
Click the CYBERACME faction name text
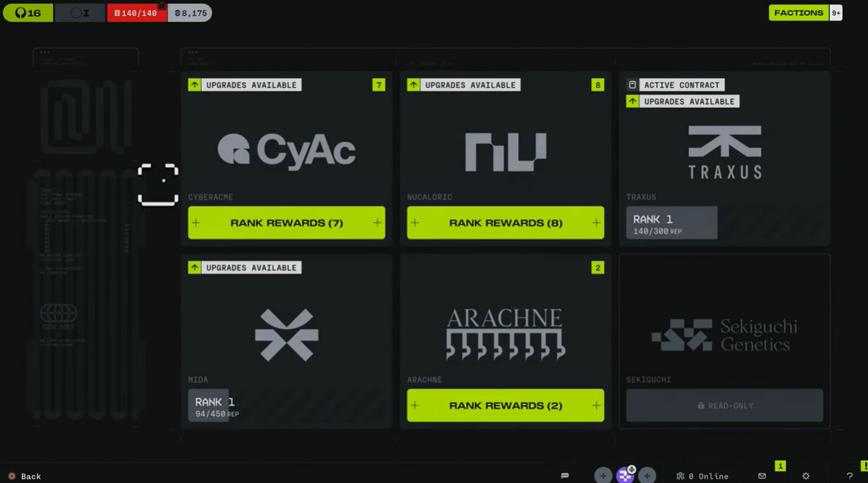[210, 197]
